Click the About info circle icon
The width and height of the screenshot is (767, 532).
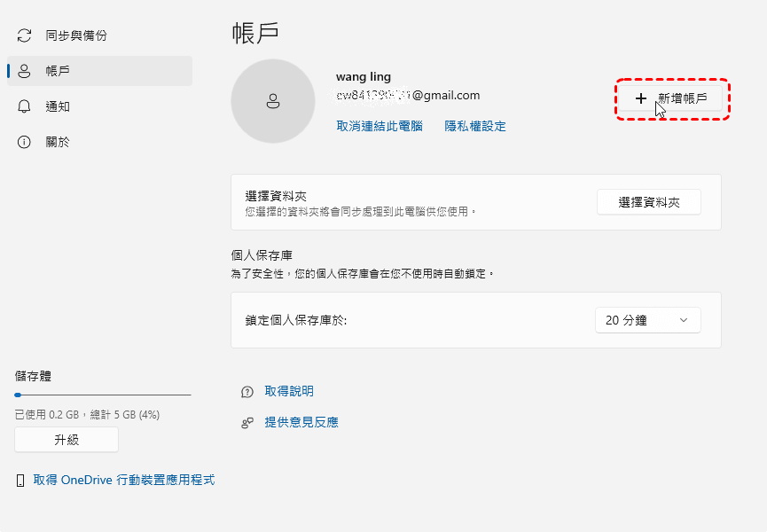tap(24, 142)
